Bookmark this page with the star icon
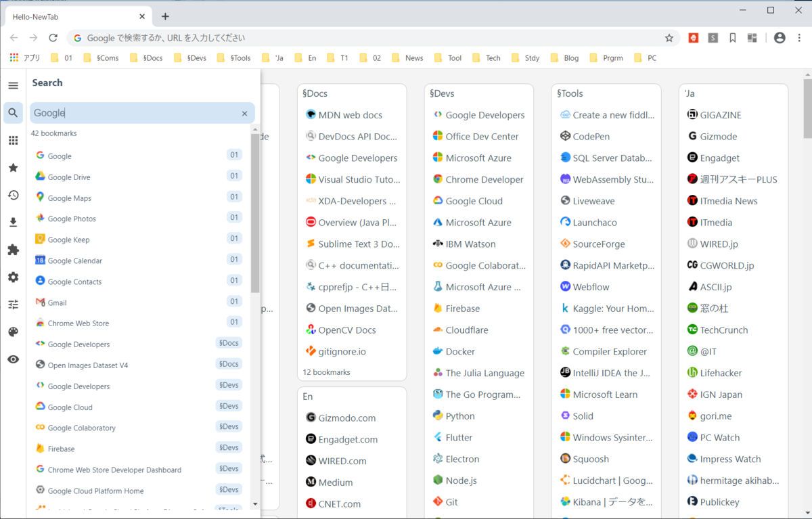Image resolution: width=812 pixels, height=519 pixels. (669, 38)
